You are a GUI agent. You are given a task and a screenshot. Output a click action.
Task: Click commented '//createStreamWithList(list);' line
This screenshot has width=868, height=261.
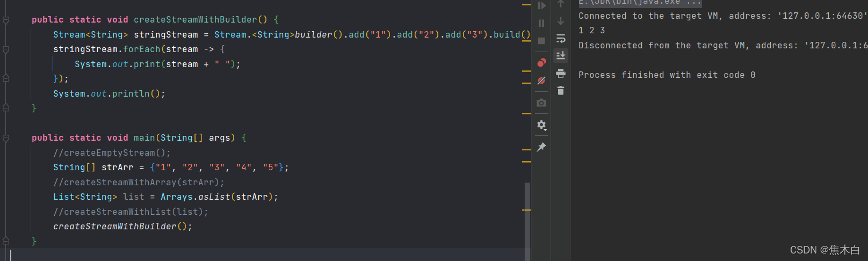(131, 212)
